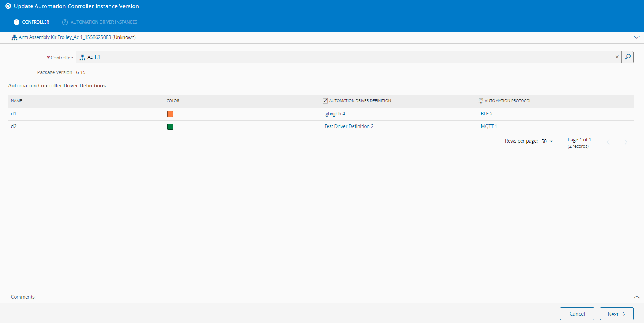The image size is (644, 323).
Task: Select the d1 row name
Action: pos(14,114)
